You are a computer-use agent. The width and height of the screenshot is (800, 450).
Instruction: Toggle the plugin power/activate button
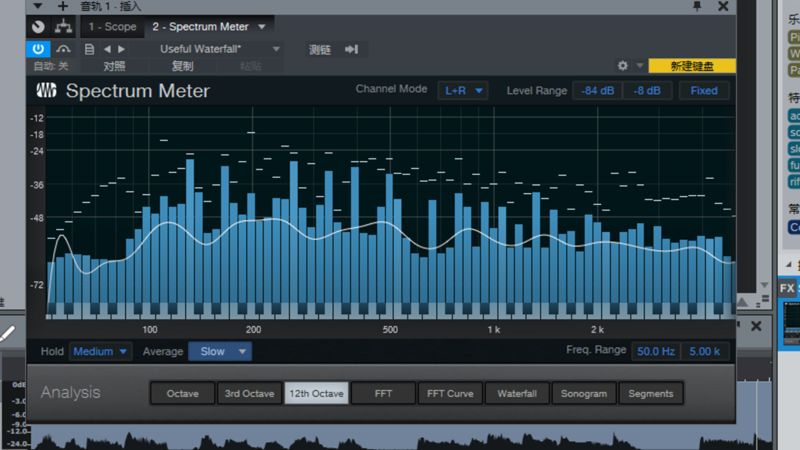click(38, 49)
